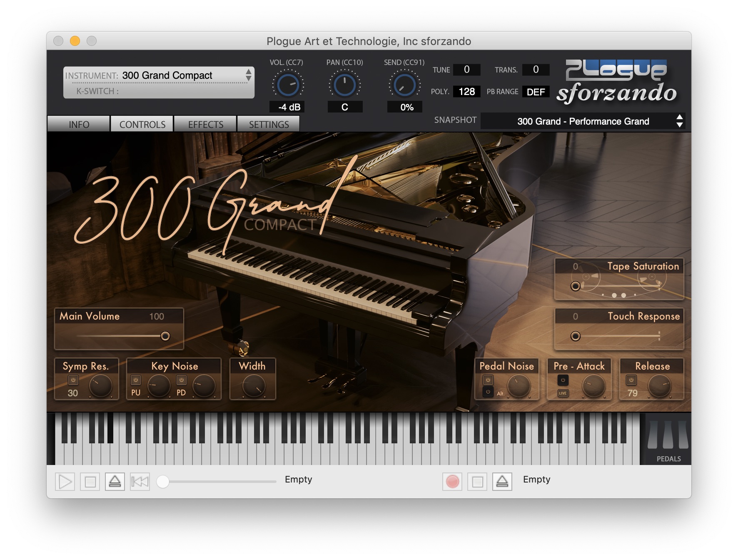Open the CONTROLS tab
The height and width of the screenshot is (560, 738).
click(x=142, y=124)
